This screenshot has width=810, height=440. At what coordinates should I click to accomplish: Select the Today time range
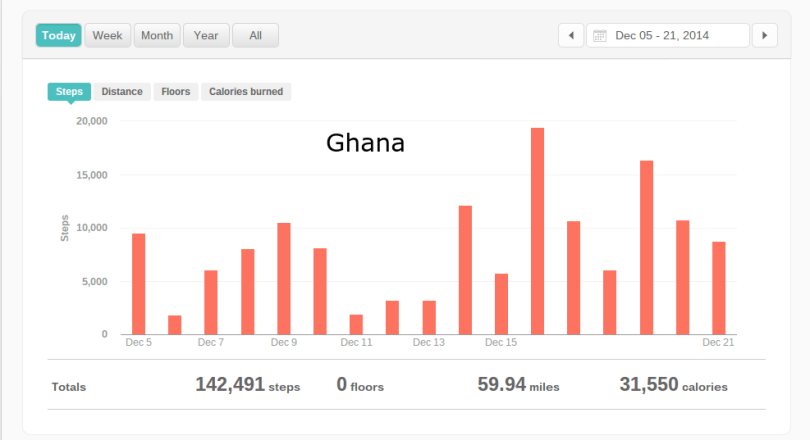pos(59,35)
